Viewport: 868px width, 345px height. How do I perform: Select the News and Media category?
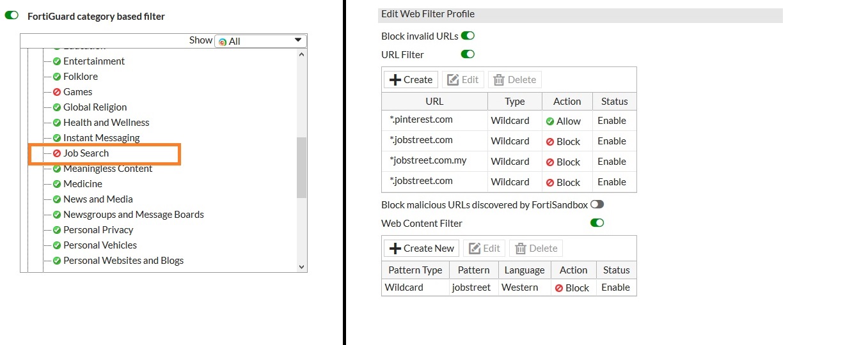(x=98, y=199)
